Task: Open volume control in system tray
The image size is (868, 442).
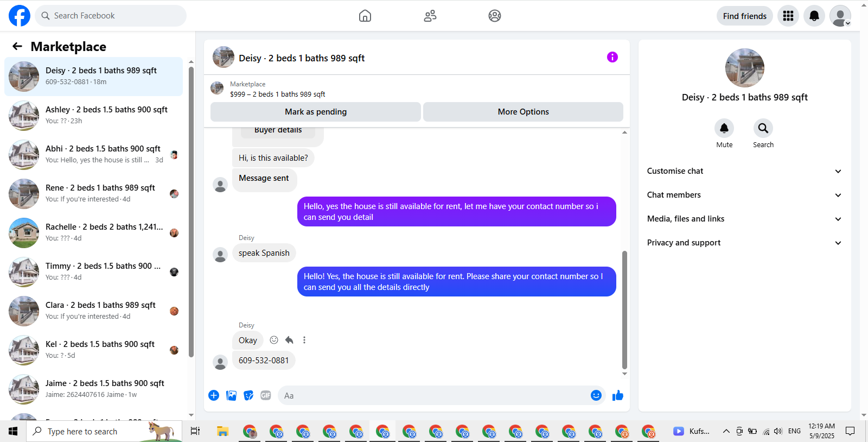Action: pyautogui.click(x=778, y=431)
